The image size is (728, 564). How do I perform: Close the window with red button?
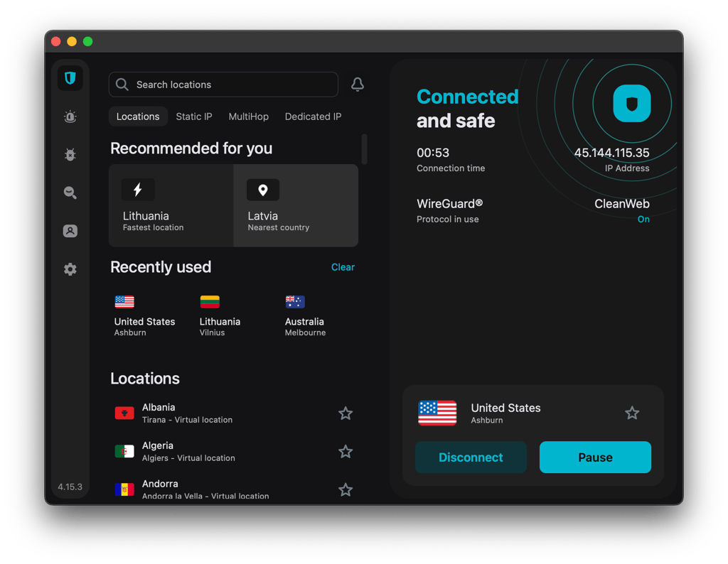click(x=56, y=41)
